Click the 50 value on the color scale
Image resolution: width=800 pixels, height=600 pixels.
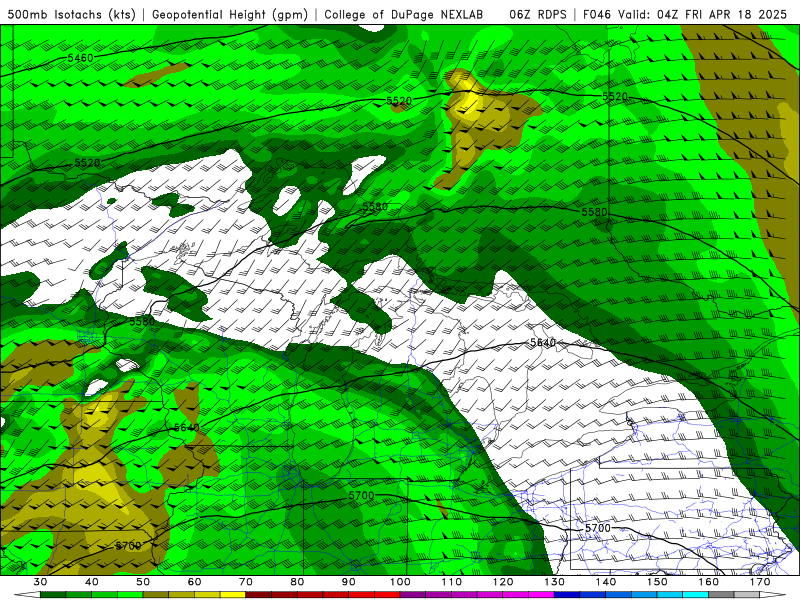point(143,582)
